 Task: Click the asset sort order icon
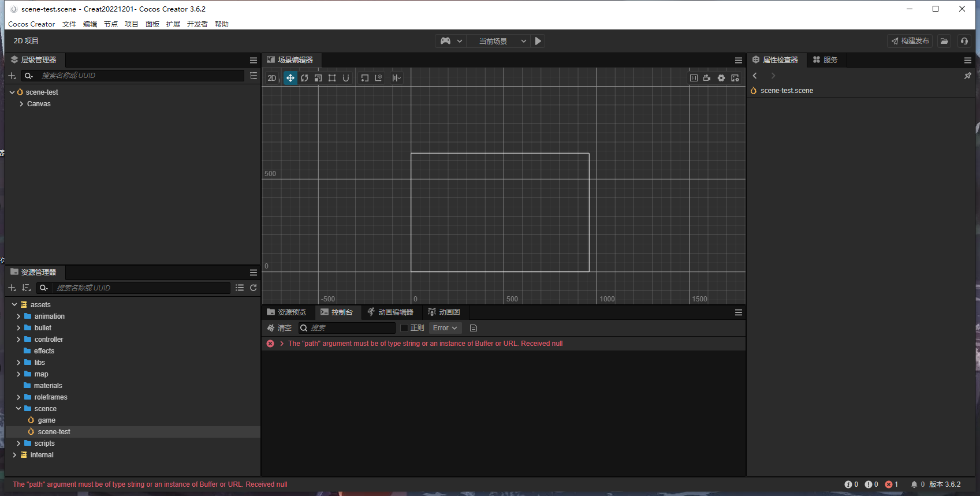coord(26,288)
